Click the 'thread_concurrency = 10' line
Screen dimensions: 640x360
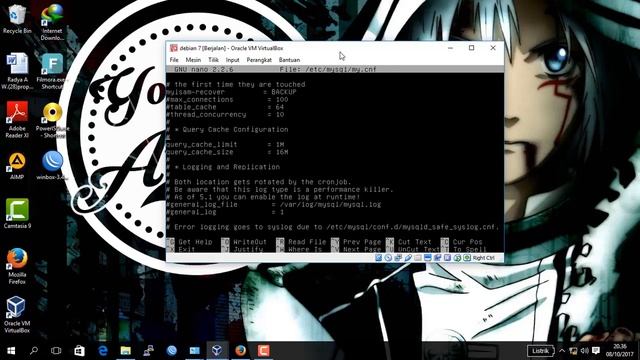coord(225,115)
